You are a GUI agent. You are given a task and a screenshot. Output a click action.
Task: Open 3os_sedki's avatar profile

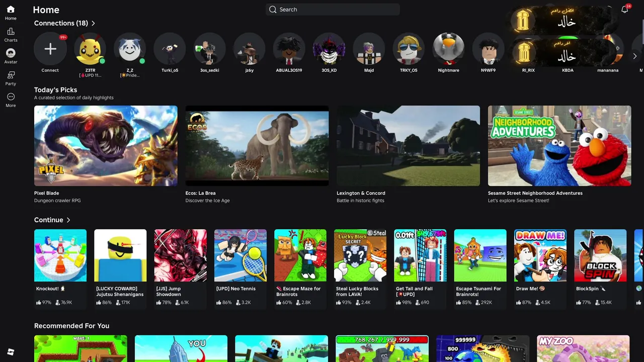click(209, 49)
